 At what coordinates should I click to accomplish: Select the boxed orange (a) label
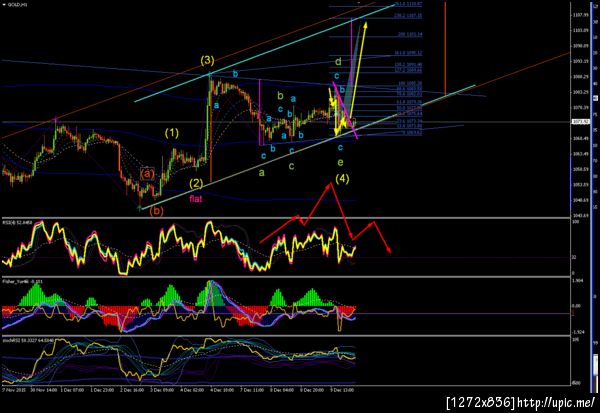147,174
